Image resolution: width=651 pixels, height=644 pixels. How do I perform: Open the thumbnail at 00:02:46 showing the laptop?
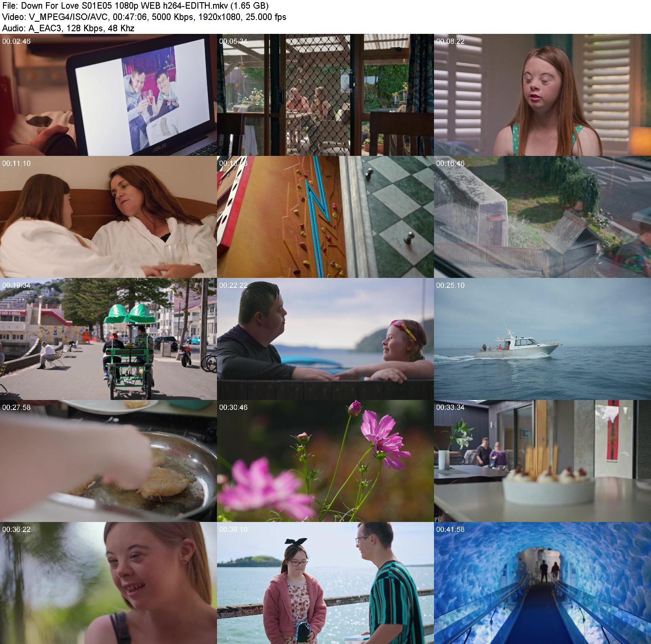[x=108, y=95]
